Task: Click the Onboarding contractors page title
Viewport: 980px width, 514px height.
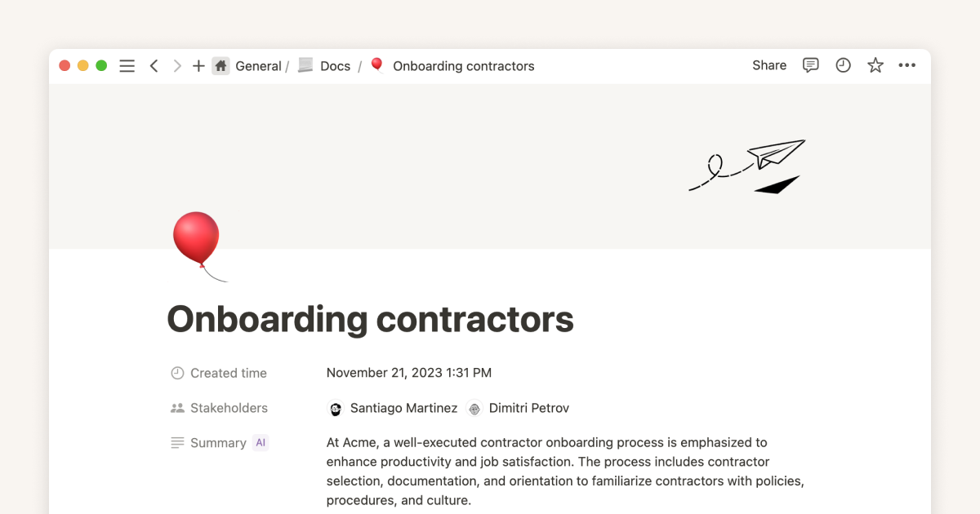Action: 370,319
